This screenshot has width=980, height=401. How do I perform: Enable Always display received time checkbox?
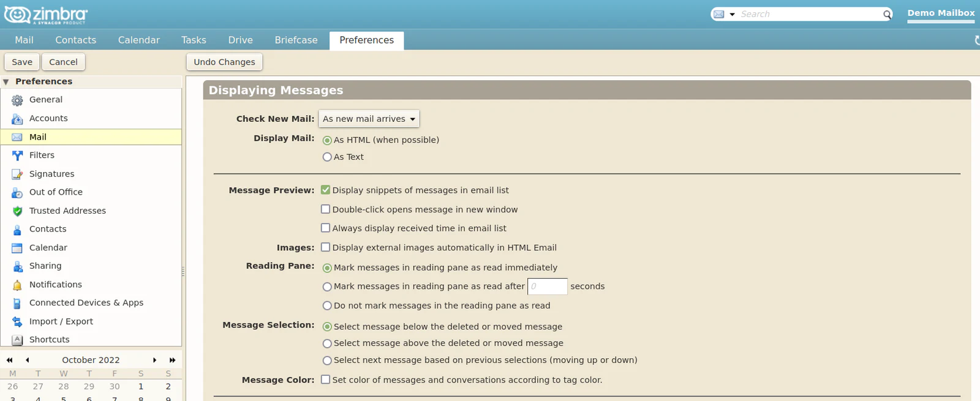[325, 228]
